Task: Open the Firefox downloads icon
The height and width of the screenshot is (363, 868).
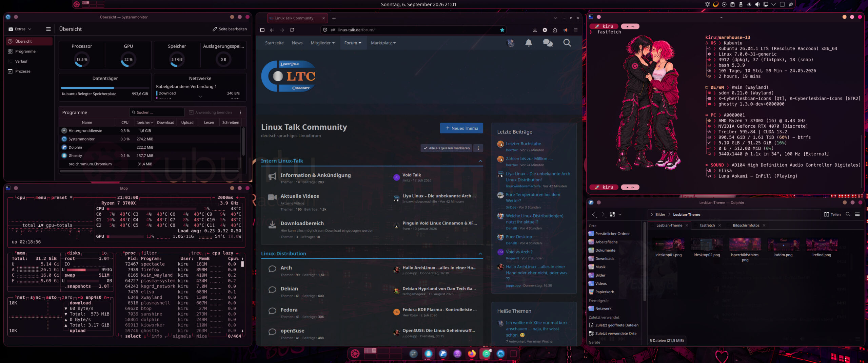Action: coord(535,30)
